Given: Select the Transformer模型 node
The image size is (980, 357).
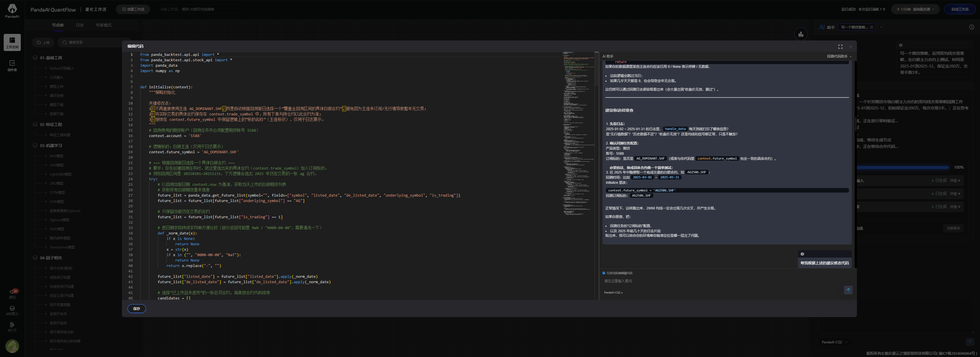Looking at the screenshot, I should pyautogui.click(x=62, y=247).
